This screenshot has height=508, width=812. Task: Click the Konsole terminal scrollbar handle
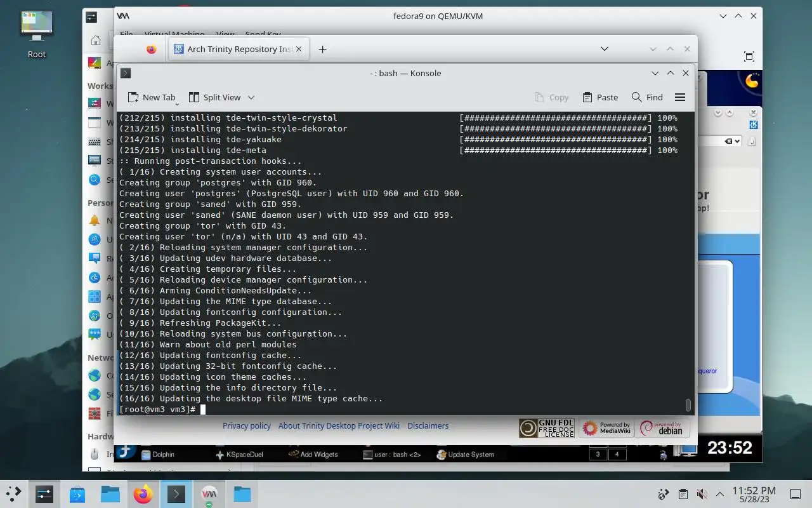[688, 404]
